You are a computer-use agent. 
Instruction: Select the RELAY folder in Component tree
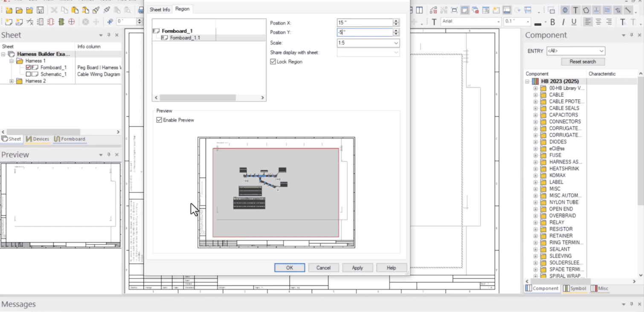(556, 222)
